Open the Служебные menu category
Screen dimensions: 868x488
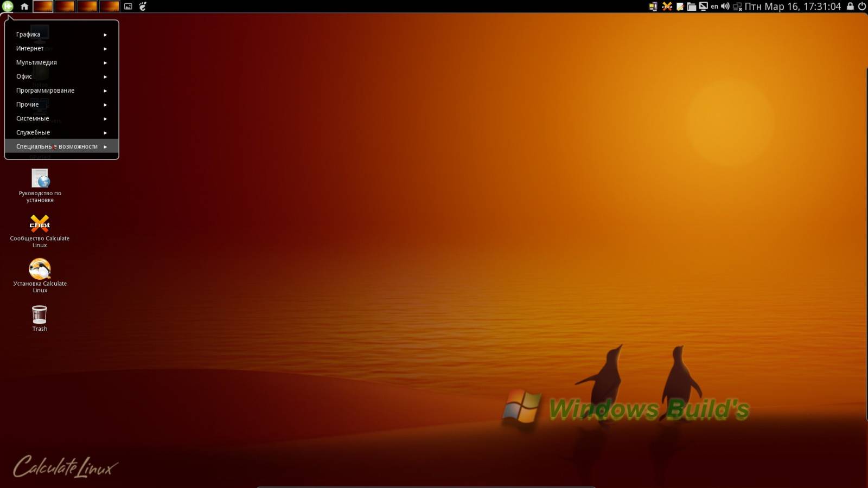(61, 132)
